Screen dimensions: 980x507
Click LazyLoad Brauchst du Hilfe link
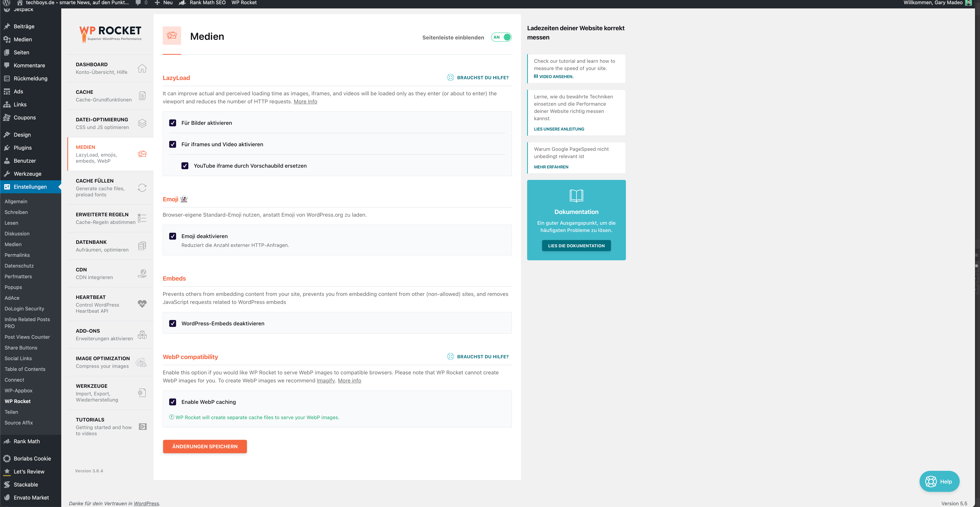(478, 78)
